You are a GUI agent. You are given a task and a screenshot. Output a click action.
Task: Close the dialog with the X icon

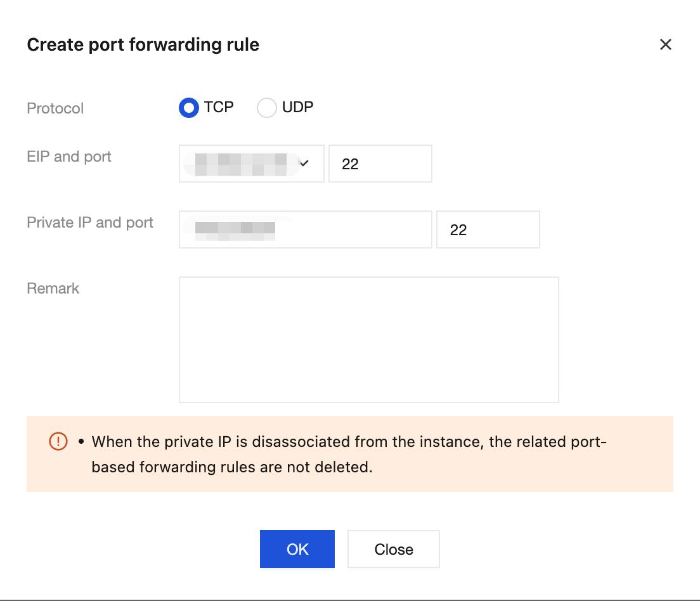coord(665,44)
